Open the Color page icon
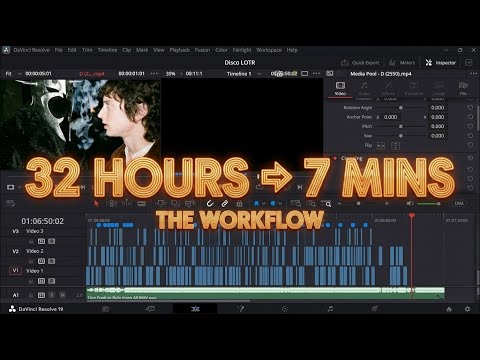The height and width of the screenshot is (360, 480). 285,309
